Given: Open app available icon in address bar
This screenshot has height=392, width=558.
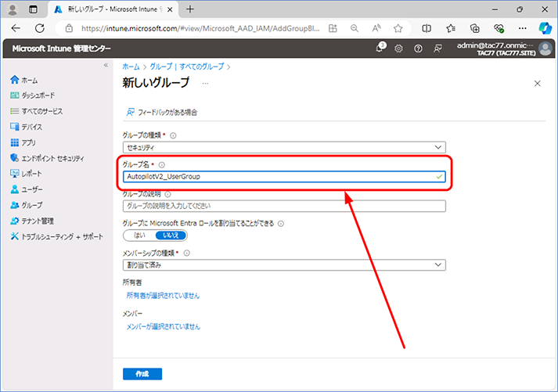Looking at the screenshot, I should tap(333, 28).
